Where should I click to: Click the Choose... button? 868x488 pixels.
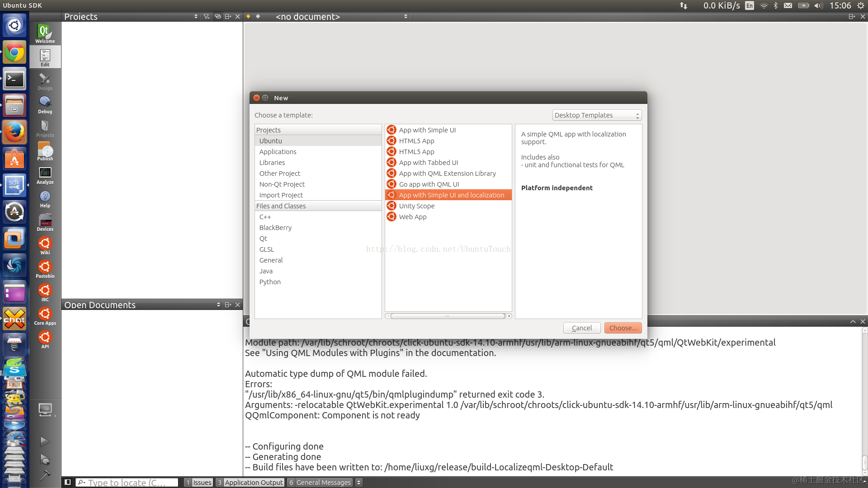click(623, 328)
